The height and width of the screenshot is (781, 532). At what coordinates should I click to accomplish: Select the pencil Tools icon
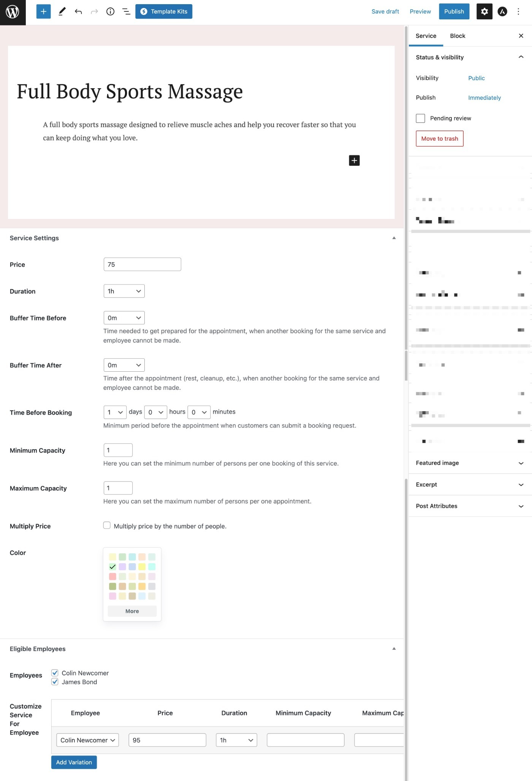[x=62, y=11]
